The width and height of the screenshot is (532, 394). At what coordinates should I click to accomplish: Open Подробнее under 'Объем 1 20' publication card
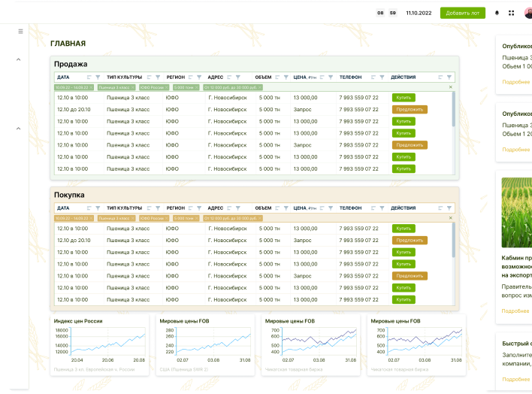516,150
